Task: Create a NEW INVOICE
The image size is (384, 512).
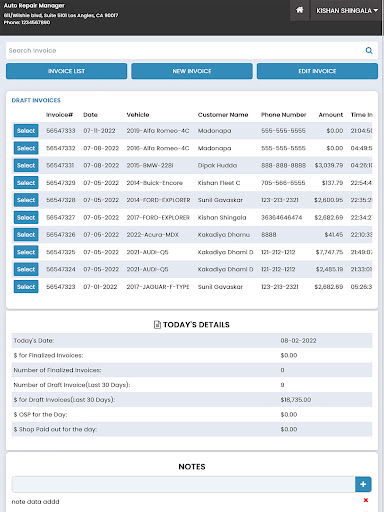Action: [192, 71]
